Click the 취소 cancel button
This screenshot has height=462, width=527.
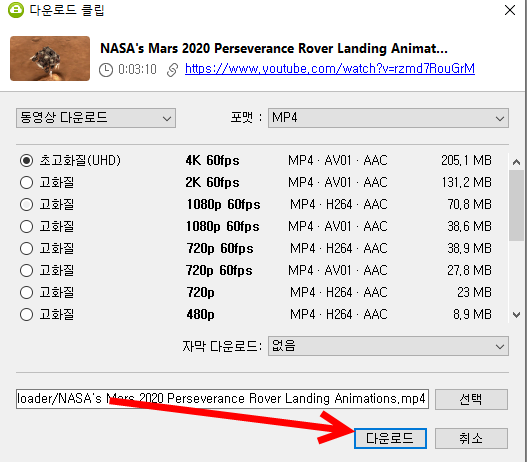pyautogui.click(x=471, y=438)
